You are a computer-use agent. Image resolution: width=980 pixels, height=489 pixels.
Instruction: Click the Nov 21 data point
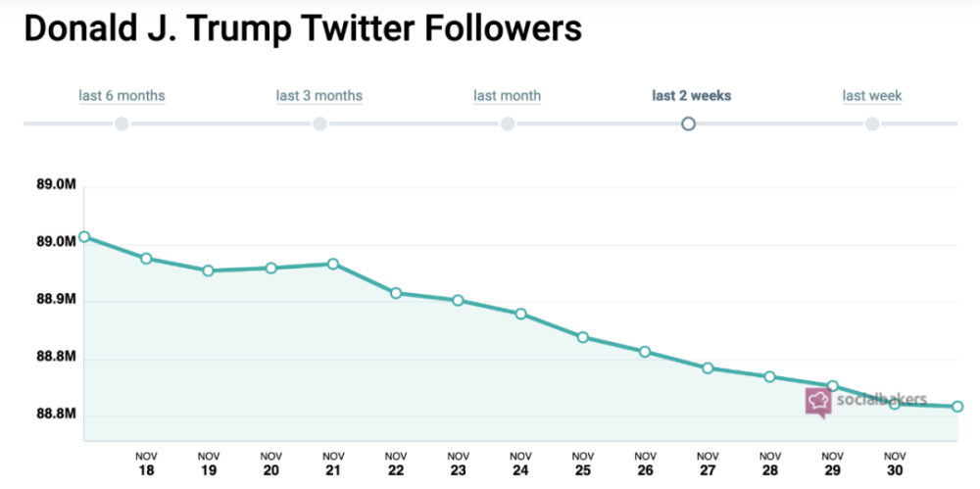[x=333, y=264]
